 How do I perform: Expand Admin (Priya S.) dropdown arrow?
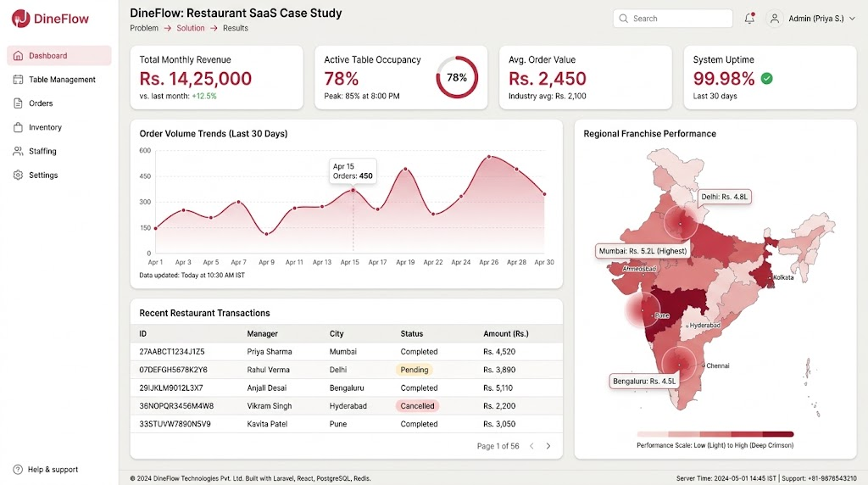point(852,19)
